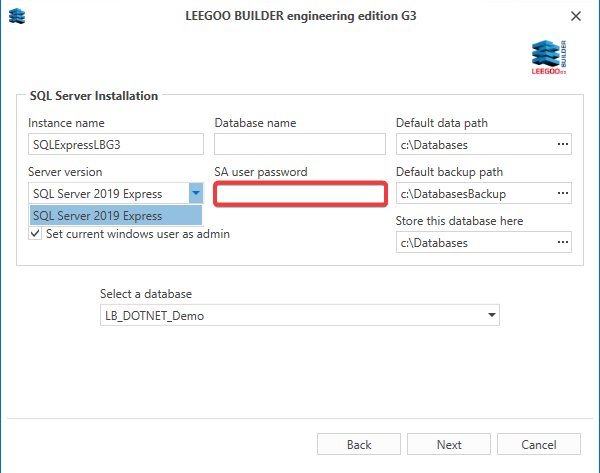Browse for Store this database here folder
600x473 pixels.
(x=562, y=242)
